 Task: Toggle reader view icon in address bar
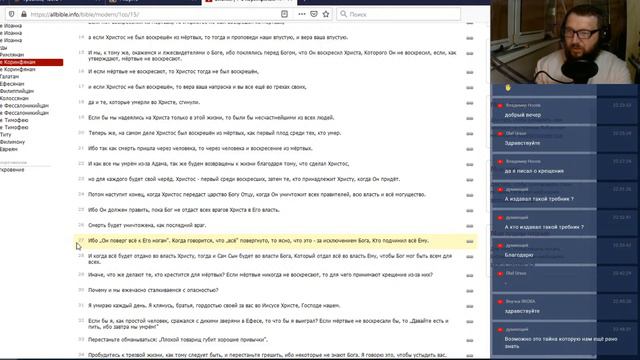click(x=284, y=14)
